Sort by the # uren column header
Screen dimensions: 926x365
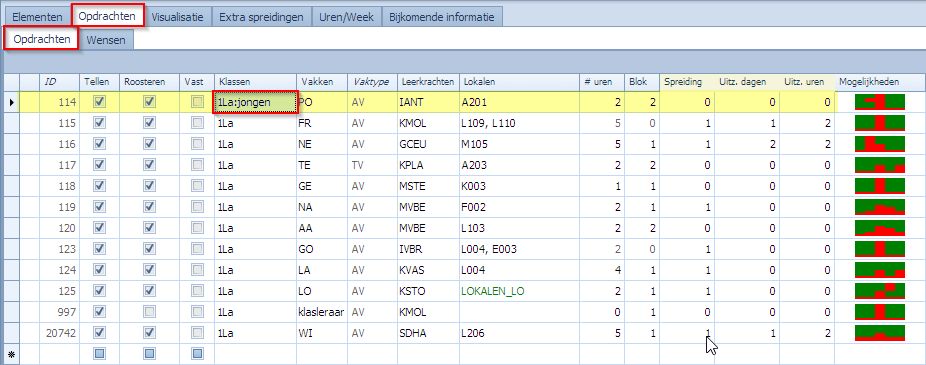pos(602,82)
